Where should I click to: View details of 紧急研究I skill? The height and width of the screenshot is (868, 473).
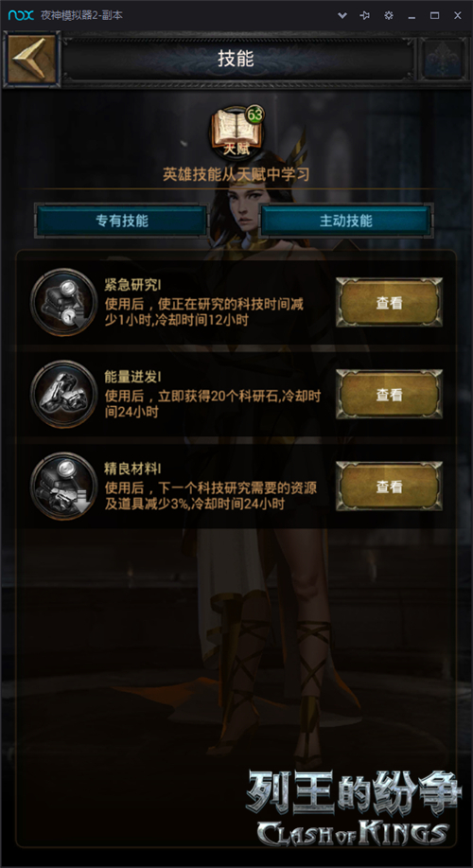click(x=389, y=303)
